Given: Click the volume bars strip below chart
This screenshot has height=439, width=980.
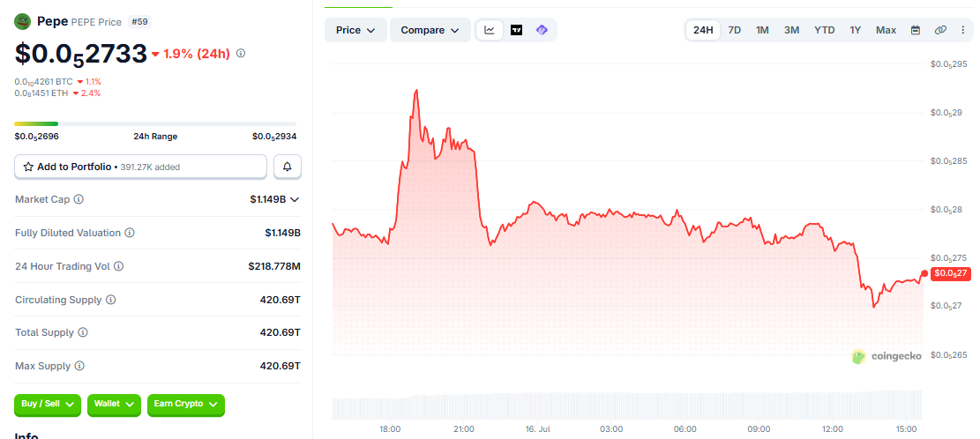Looking at the screenshot, I should click(x=627, y=406).
